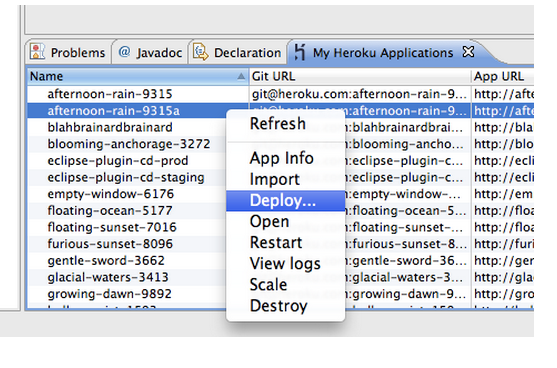Click App URL cell in growing-dawn-9892 row

click(x=503, y=294)
